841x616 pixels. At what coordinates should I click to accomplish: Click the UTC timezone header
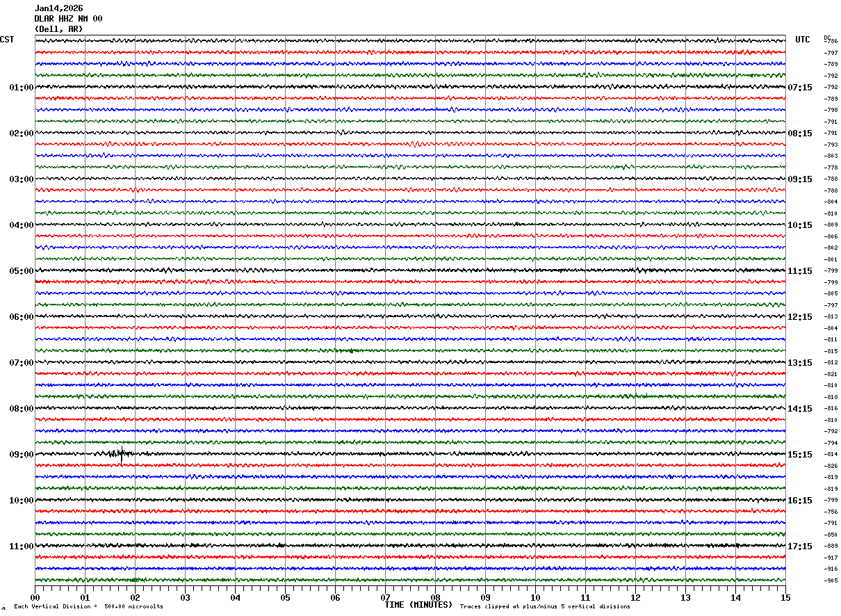[x=803, y=40]
